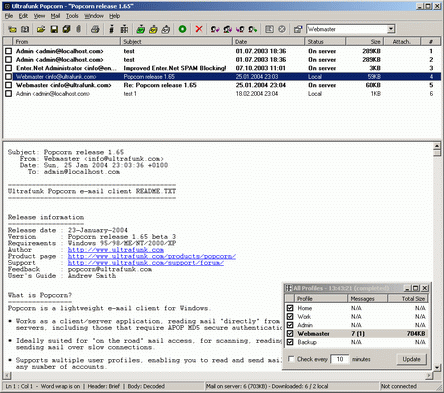The height and width of the screenshot is (393, 444).
Task: Click the double 'i' information toolbar icon
Action: [124, 29]
